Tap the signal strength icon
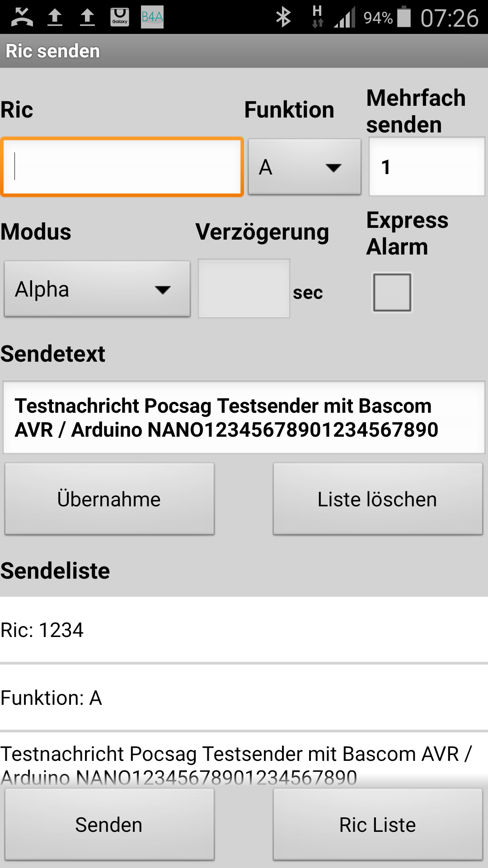The height and width of the screenshot is (868, 488). [345, 18]
